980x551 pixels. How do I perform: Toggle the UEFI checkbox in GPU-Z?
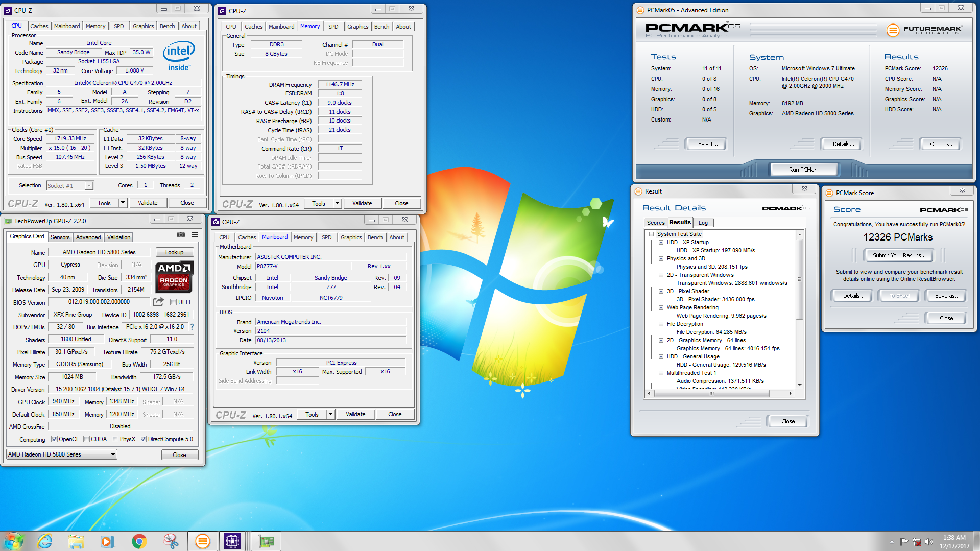click(173, 302)
